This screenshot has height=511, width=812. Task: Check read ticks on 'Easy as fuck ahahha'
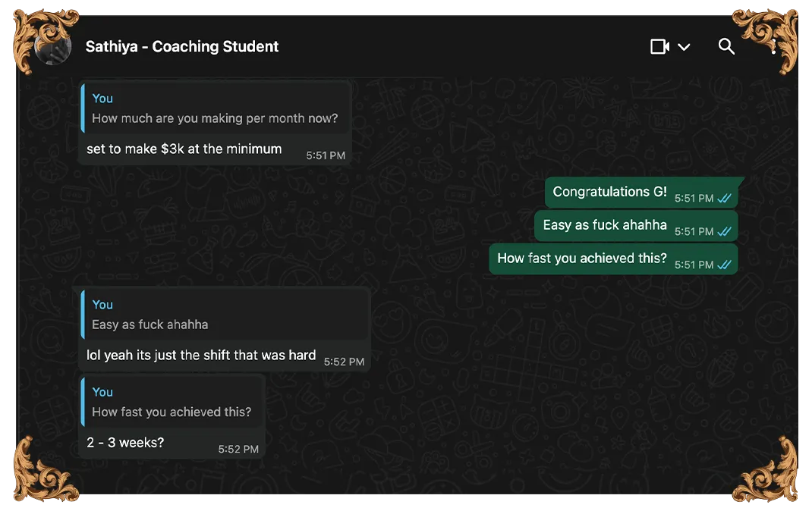coord(725,231)
